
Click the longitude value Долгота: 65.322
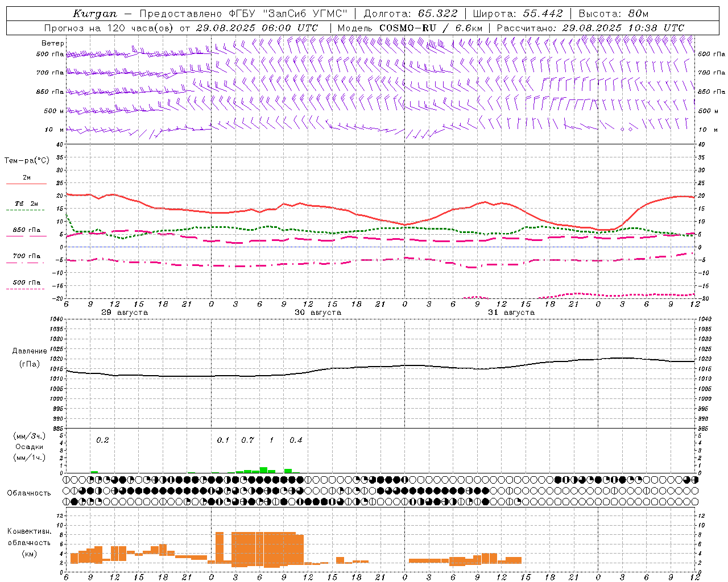coord(411,14)
